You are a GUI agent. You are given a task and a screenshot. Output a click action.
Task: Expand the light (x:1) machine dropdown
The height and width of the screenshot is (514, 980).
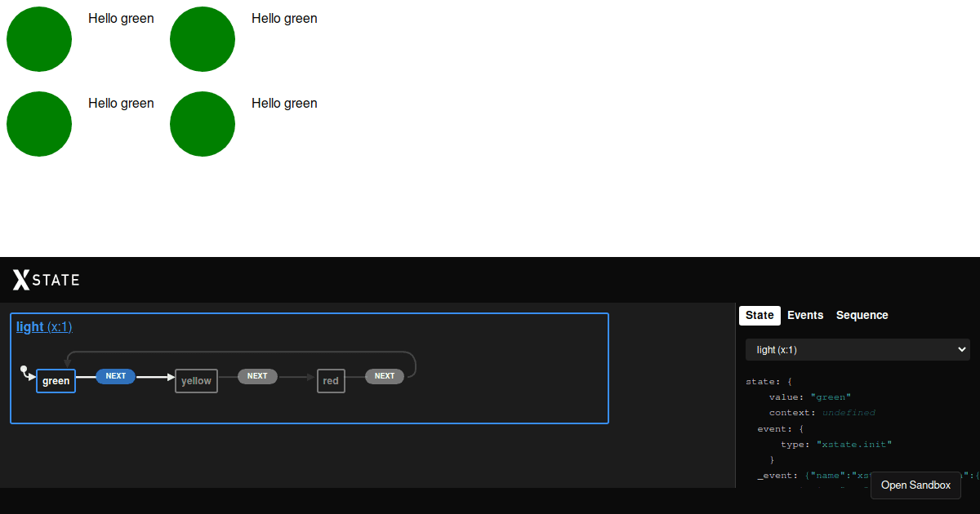click(857, 349)
